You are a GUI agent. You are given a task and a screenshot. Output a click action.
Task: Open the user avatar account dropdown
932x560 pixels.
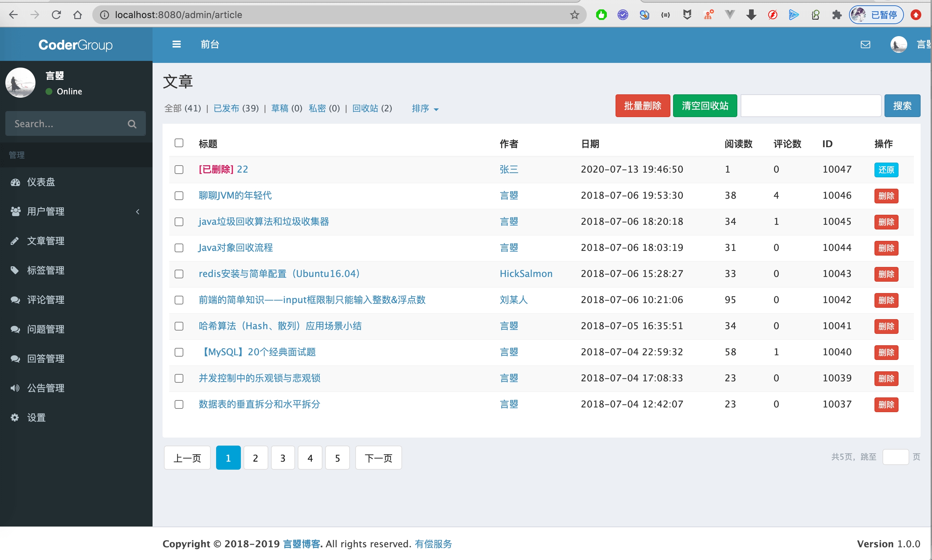coord(899,44)
